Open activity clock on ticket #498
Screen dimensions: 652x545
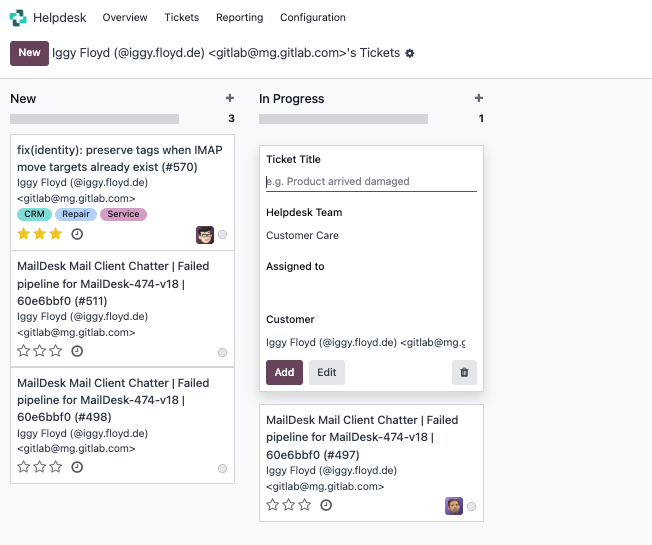77,467
